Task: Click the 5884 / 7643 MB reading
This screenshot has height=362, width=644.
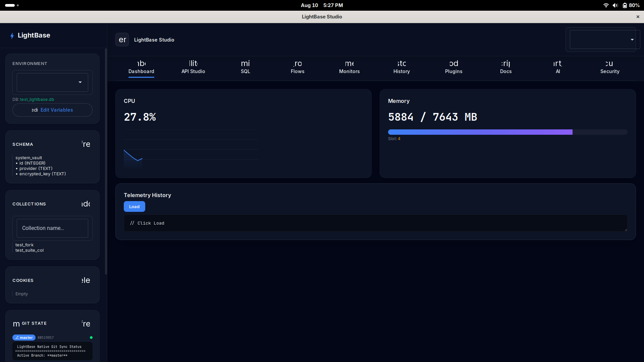Action: click(x=433, y=117)
